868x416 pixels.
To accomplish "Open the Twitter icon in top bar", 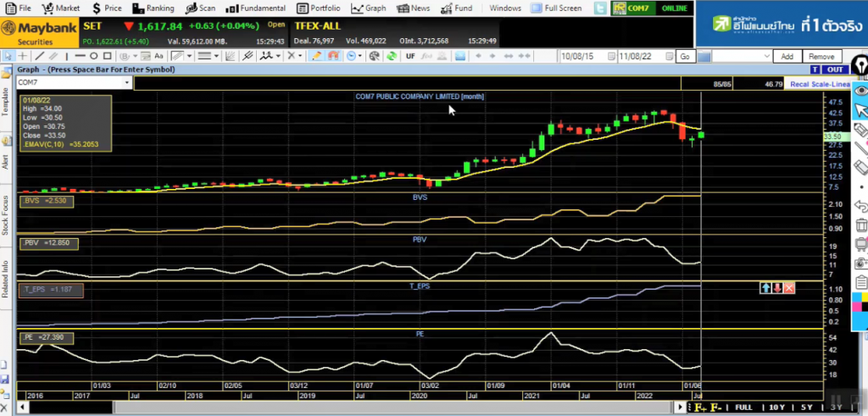I will click(600, 8).
